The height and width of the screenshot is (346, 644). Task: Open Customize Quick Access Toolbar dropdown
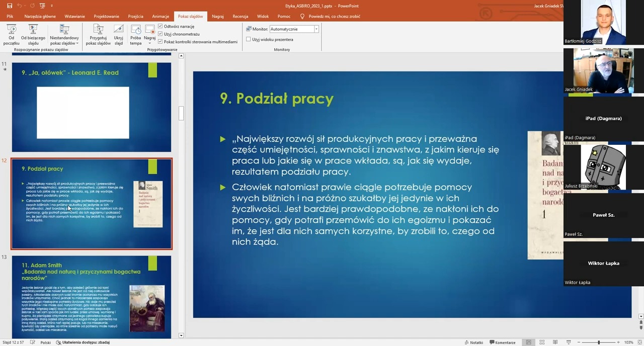51,6
